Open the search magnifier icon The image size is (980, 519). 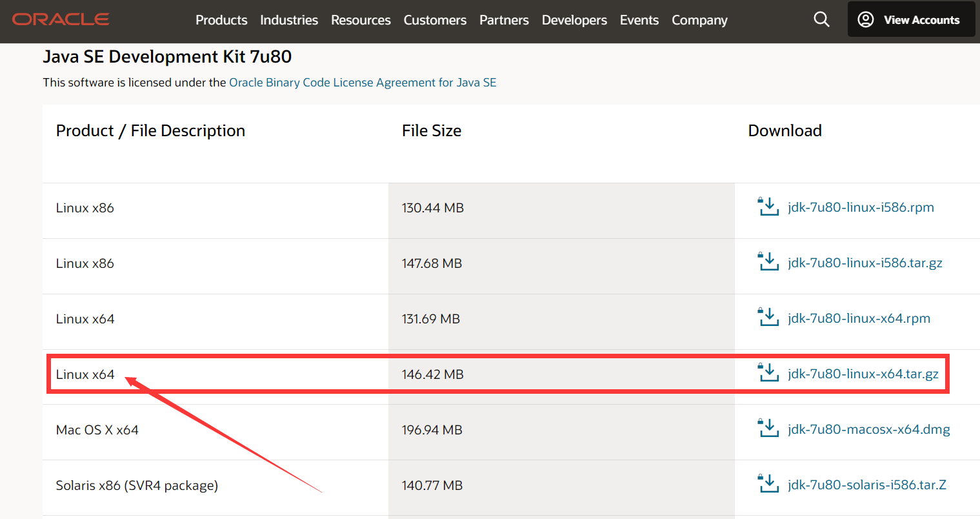tap(821, 19)
